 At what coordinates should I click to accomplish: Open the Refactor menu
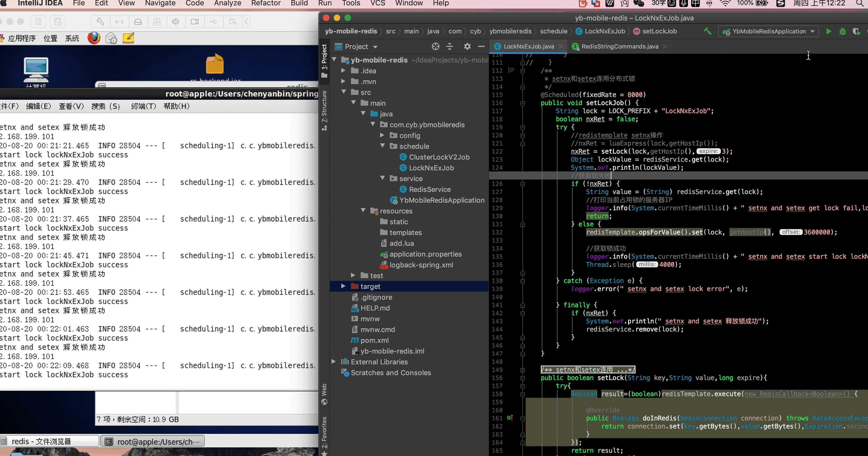[x=266, y=3]
